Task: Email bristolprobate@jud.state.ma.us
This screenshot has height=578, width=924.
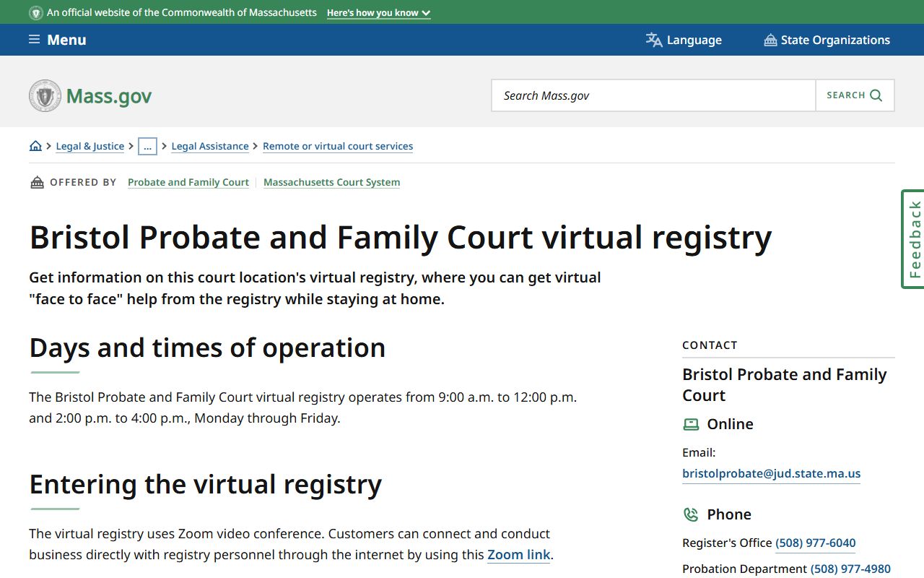Action: tap(772, 474)
